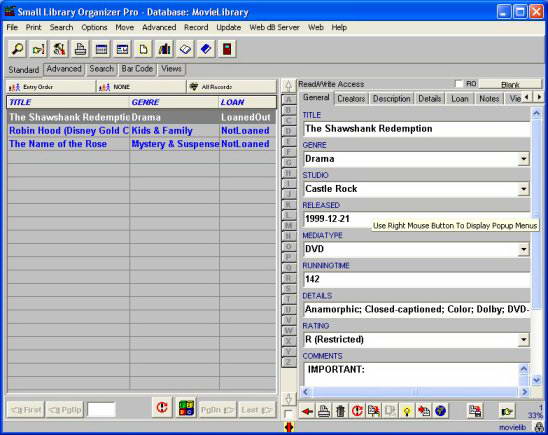Click the blue globe web icon
Viewport: 548px width, 435px height.
[x=440, y=411]
